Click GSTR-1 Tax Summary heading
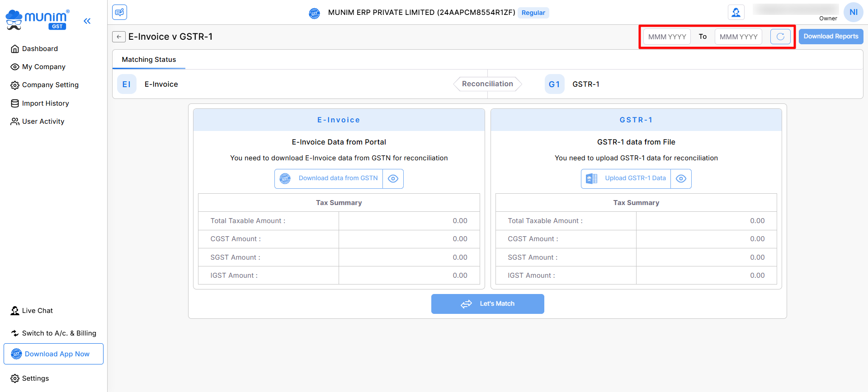This screenshot has width=868, height=392. tap(636, 203)
